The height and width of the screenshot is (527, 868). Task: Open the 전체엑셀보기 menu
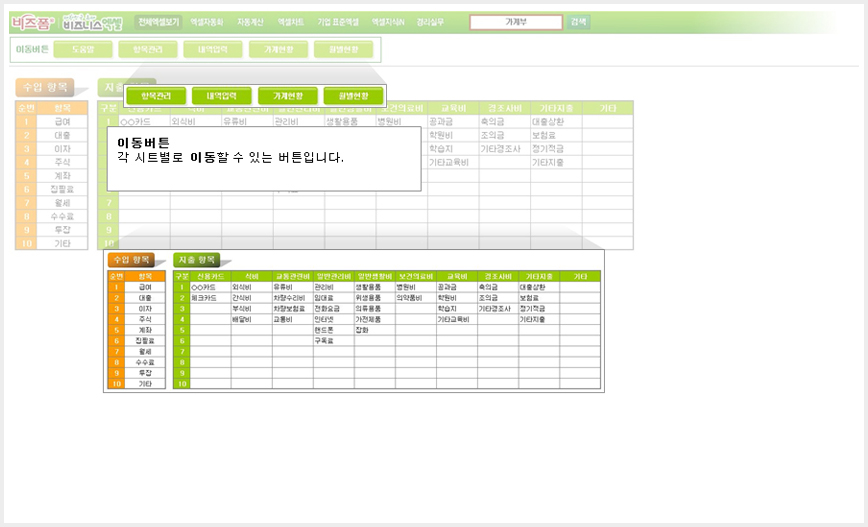pyautogui.click(x=158, y=22)
